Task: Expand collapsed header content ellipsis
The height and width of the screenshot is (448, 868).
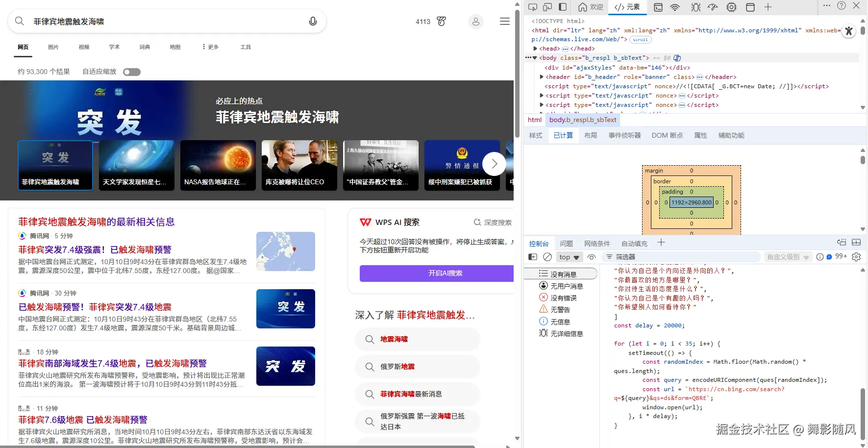Action: pyautogui.click(x=699, y=77)
